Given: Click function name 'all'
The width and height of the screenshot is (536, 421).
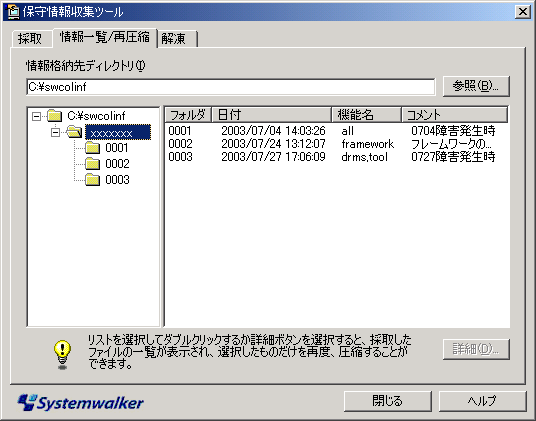Looking at the screenshot, I should tap(347, 131).
